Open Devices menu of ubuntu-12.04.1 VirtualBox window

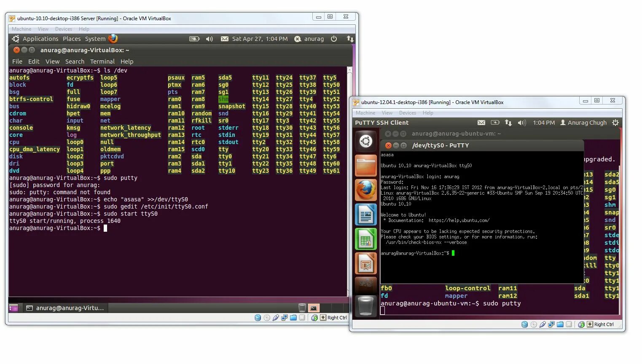(x=408, y=113)
